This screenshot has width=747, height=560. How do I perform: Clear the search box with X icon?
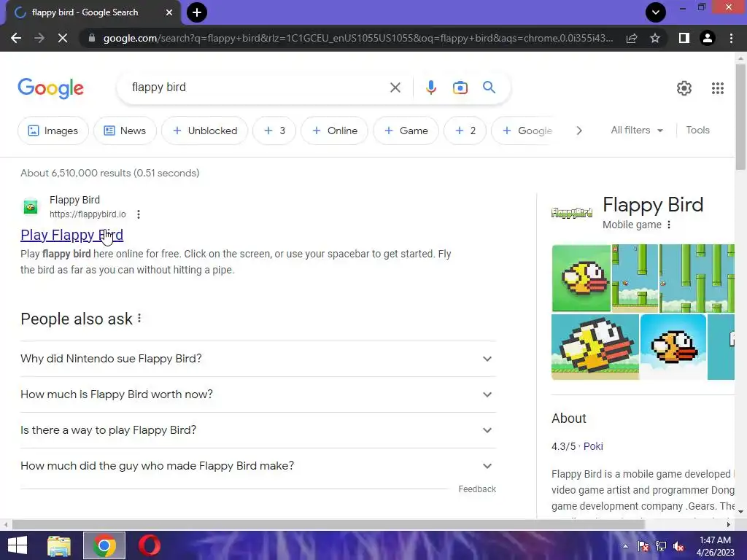point(395,87)
